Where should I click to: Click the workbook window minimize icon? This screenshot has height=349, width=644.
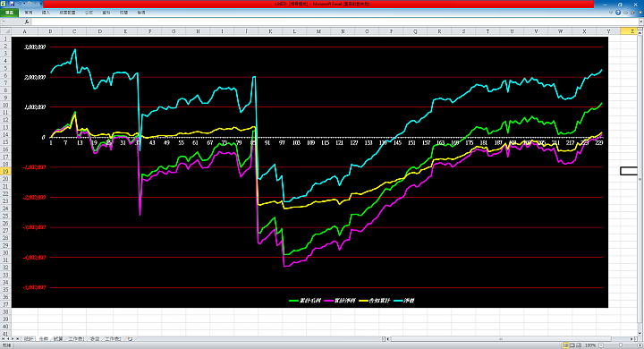[x=625, y=13]
